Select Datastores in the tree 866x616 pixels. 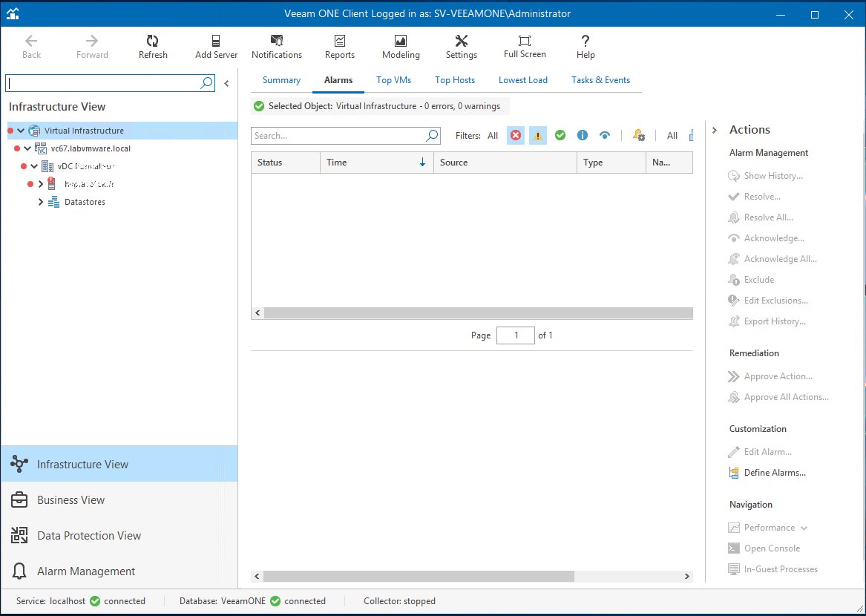tap(85, 202)
